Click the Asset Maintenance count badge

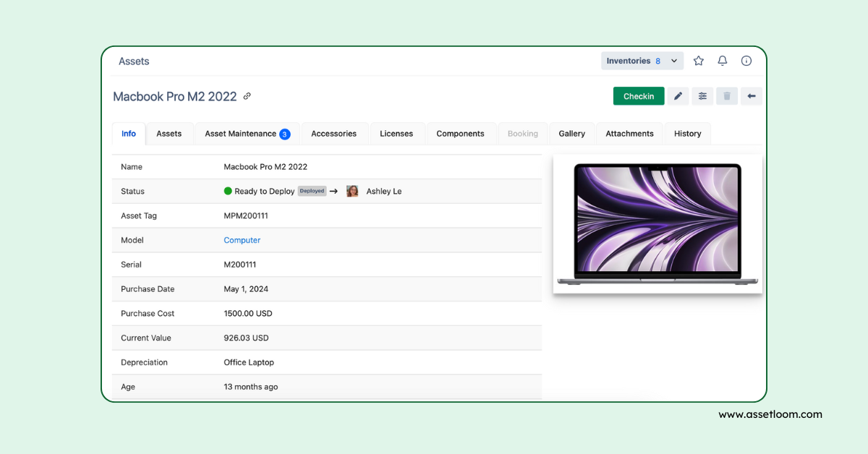click(285, 134)
